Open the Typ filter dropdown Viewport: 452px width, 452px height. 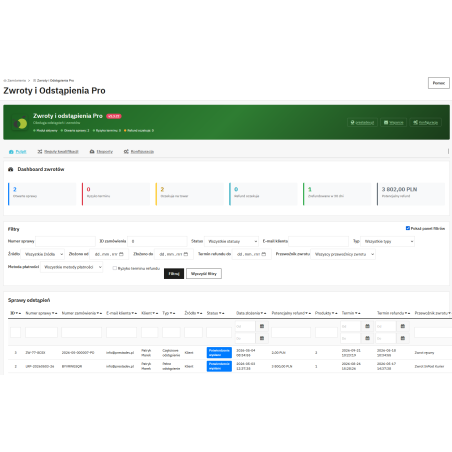pyautogui.click(x=387, y=241)
